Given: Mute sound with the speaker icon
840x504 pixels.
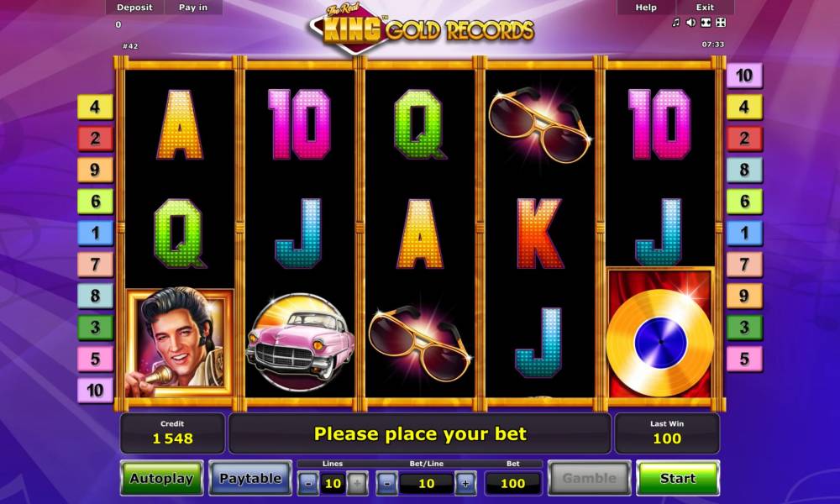Looking at the screenshot, I should (690, 23).
